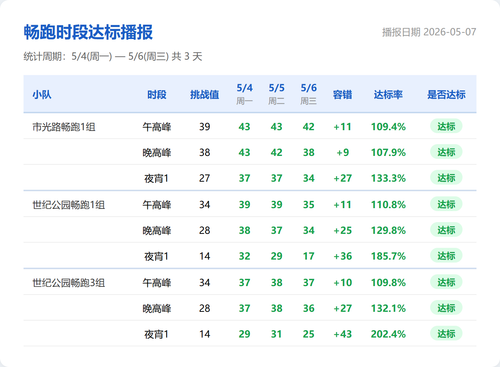Viewport: 500px width, 367px height.
Task: Click the 播报日期 2026-05-07 text
Action: click(x=429, y=32)
